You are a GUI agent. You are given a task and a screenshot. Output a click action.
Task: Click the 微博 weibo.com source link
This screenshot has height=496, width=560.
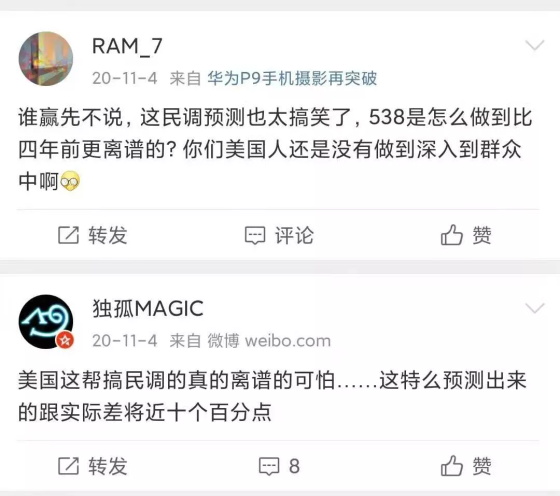click(269, 341)
